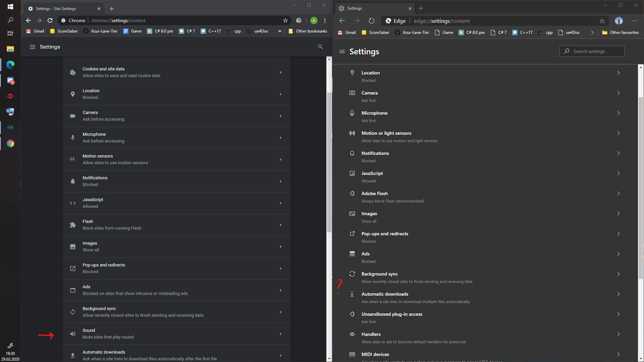Reload the Chrome settings page
This screenshot has height=362, width=644.
pyautogui.click(x=50, y=20)
